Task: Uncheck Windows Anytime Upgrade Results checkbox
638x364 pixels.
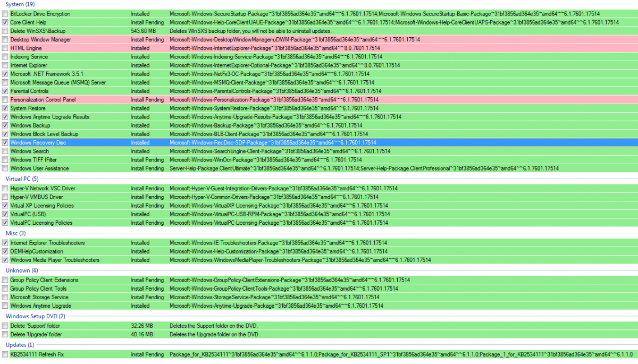Action: 5,117
